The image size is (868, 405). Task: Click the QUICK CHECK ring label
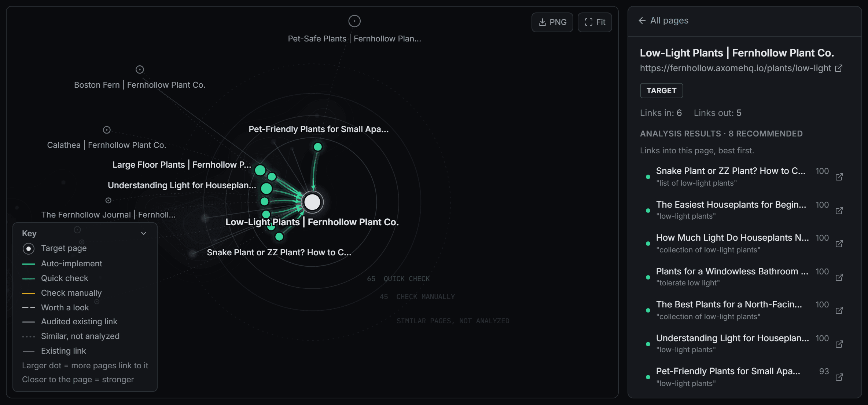tap(407, 279)
